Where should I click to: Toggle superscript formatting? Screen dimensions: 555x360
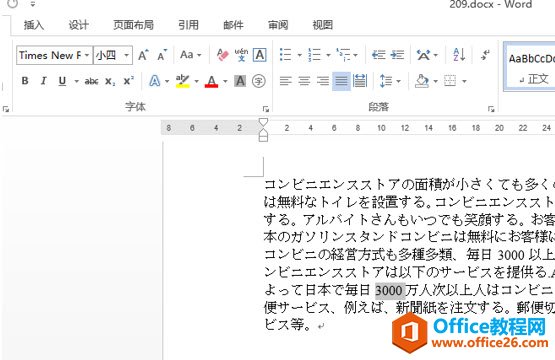tap(128, 81)
